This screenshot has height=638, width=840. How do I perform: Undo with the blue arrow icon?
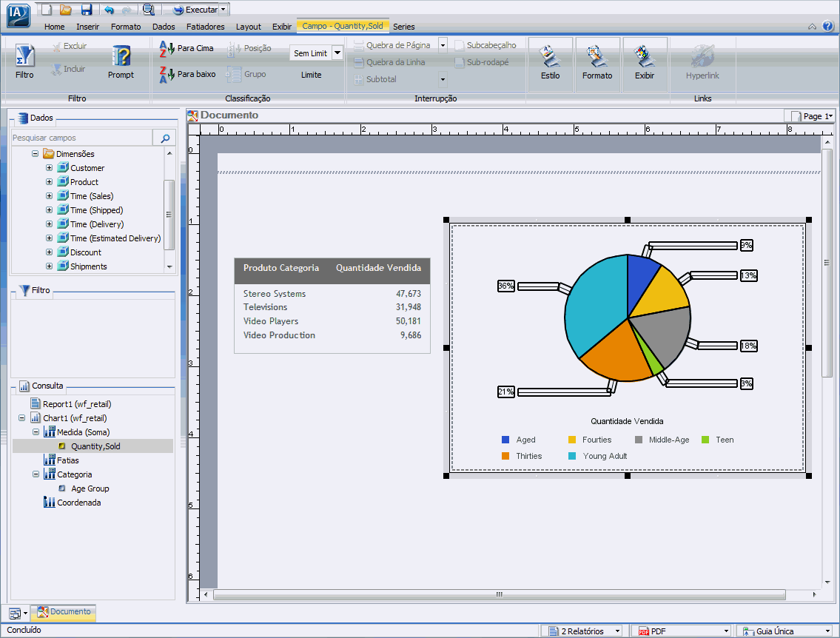(x=109, y=10)
